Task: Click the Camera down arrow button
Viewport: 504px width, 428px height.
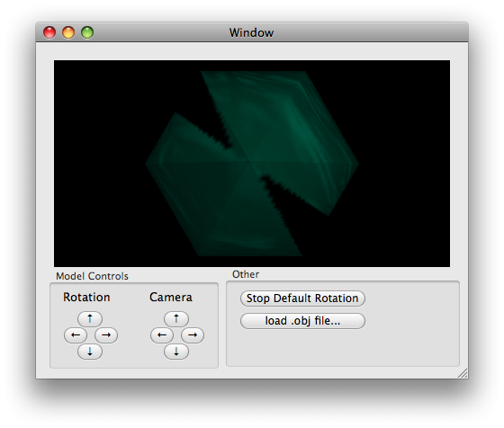Action: point(176,352)
